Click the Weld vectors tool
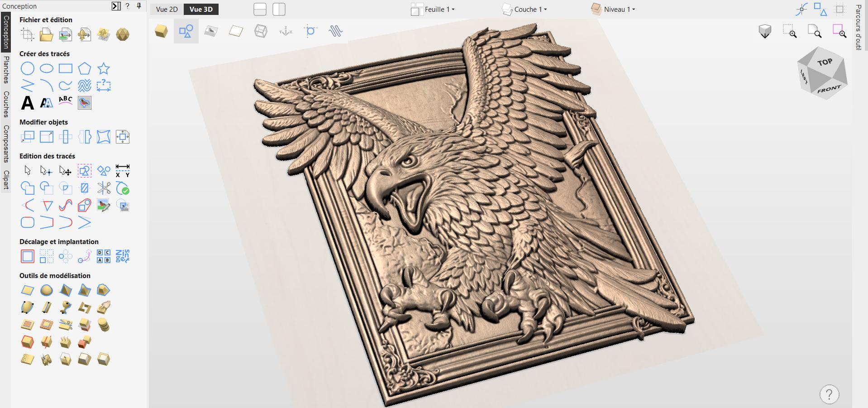Screen dimensions: 868x408 point(28,188)
